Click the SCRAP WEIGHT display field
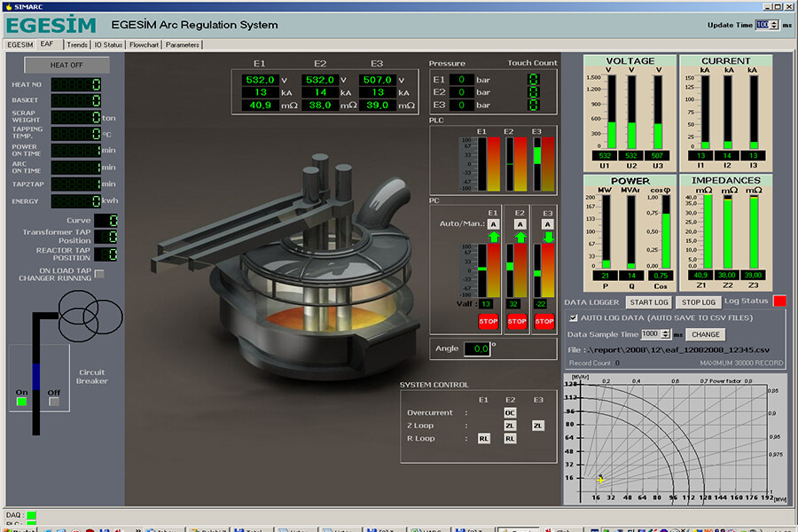This screenshot has width=798, height=532. point(76,118)
